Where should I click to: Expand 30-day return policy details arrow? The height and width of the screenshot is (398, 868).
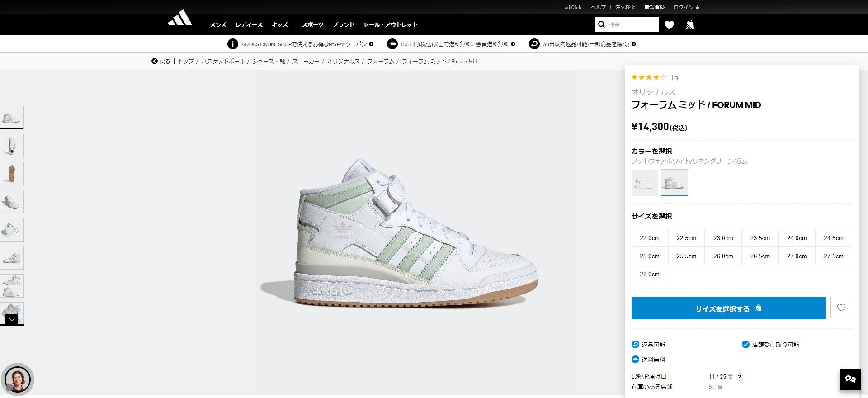tap(634, 44)
